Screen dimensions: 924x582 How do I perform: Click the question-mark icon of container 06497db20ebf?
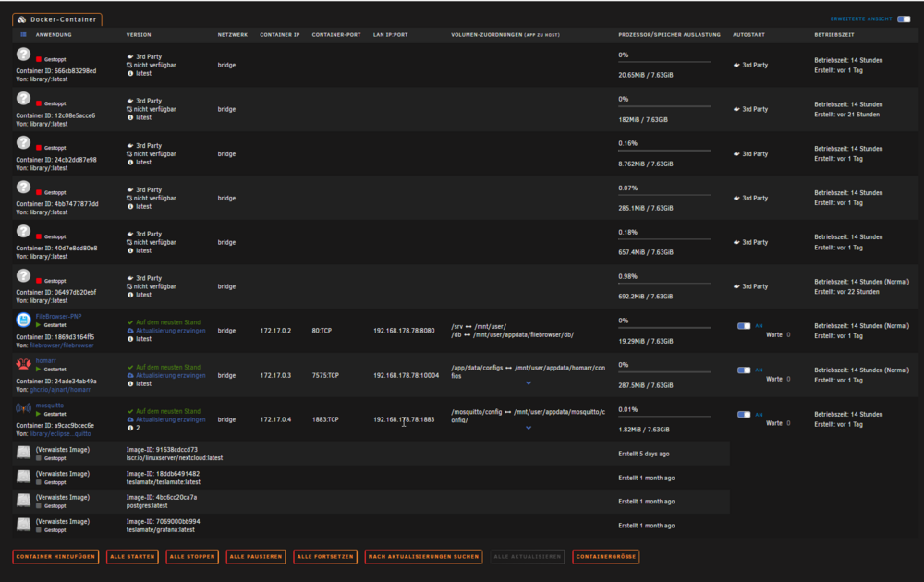click(23, 275)
